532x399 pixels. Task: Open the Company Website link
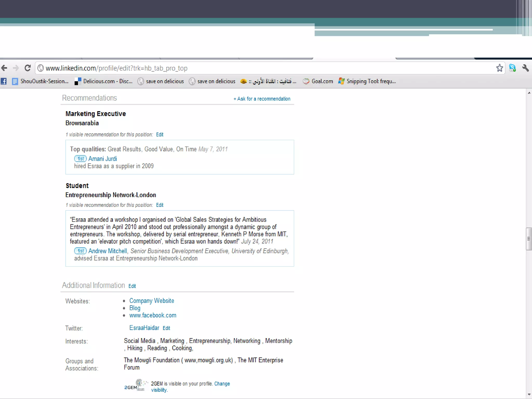point(151,301)
